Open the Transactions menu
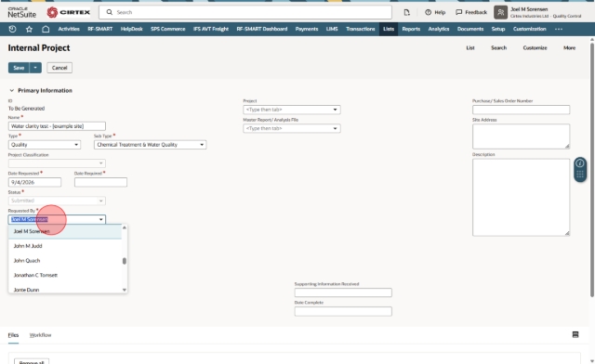Viewport: 595px width, 364px height. coord(361,29)
